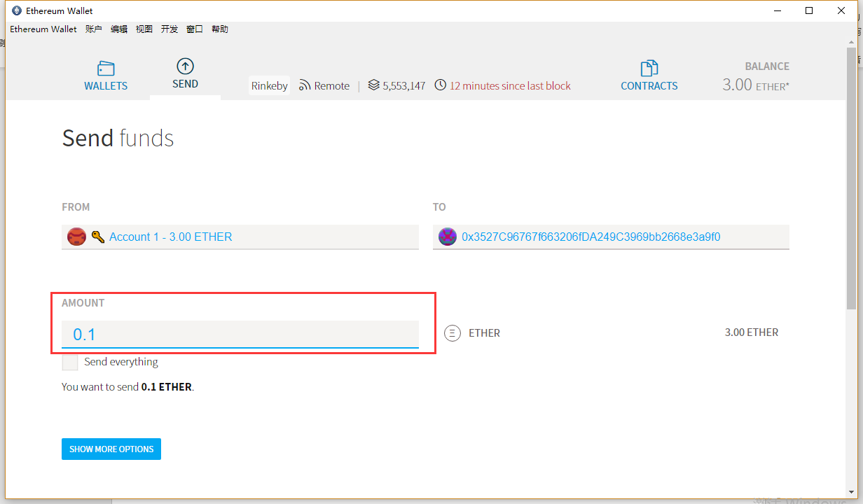Click the To address input field
Viewport: 863px width, 504px height.
611,237
